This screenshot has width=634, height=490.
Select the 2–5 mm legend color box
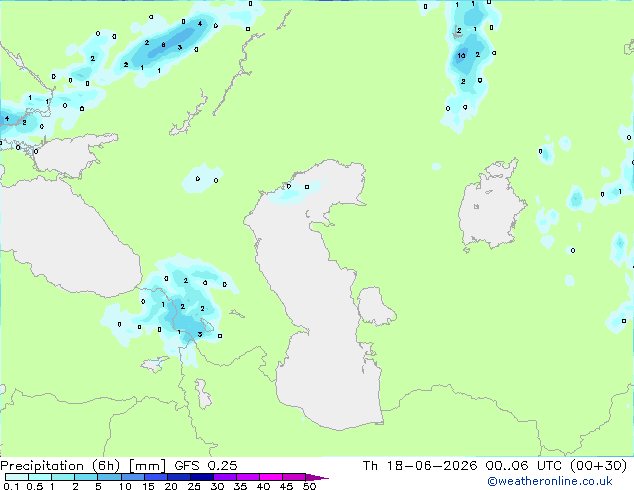(x=86, y=477)
